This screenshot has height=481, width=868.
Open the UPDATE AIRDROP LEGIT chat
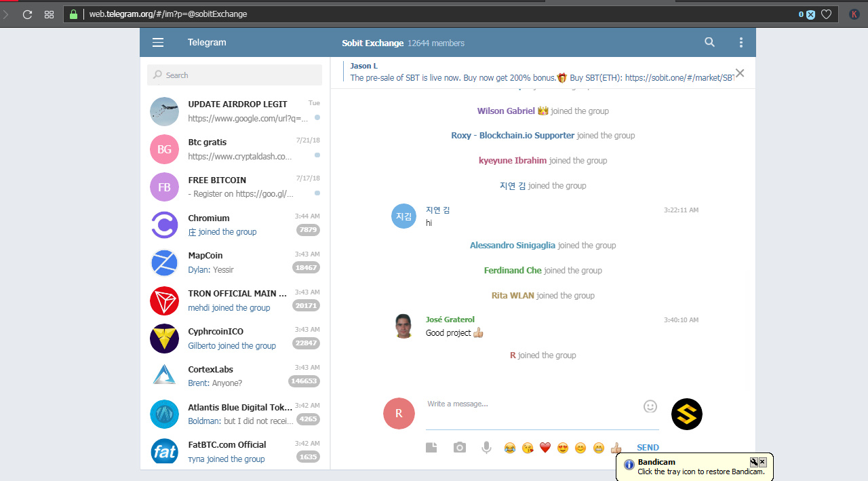[x=235, y=111]
